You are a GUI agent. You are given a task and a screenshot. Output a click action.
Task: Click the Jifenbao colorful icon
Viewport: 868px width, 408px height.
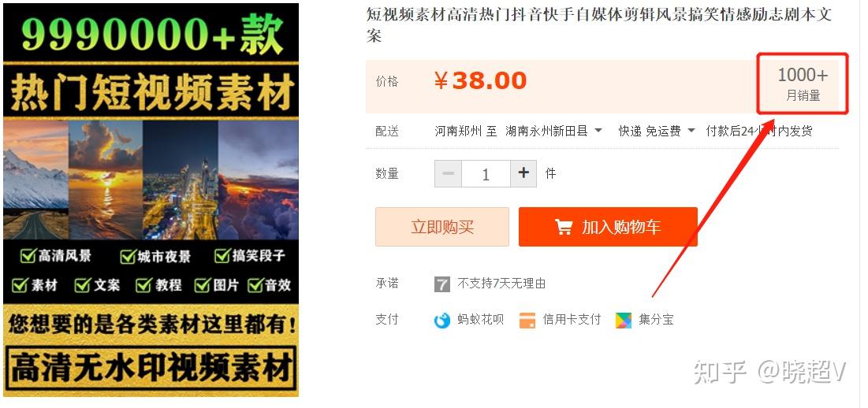[624, 320]
